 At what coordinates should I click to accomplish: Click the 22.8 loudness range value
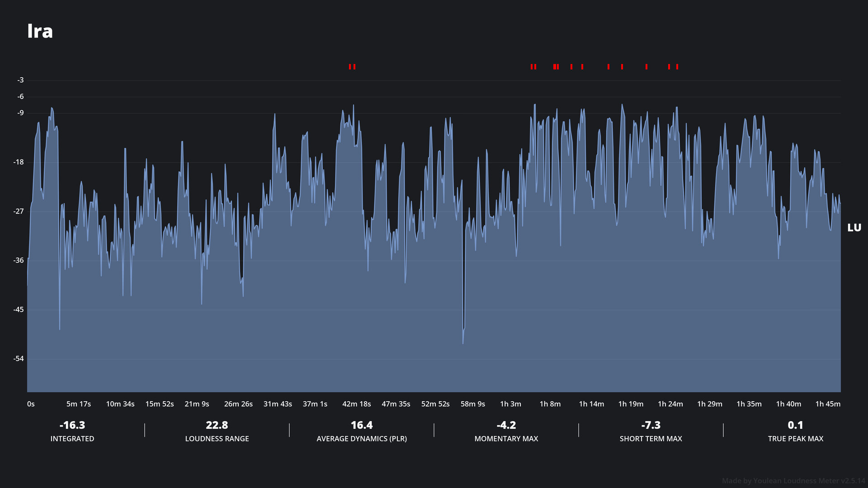coord(217,425)
